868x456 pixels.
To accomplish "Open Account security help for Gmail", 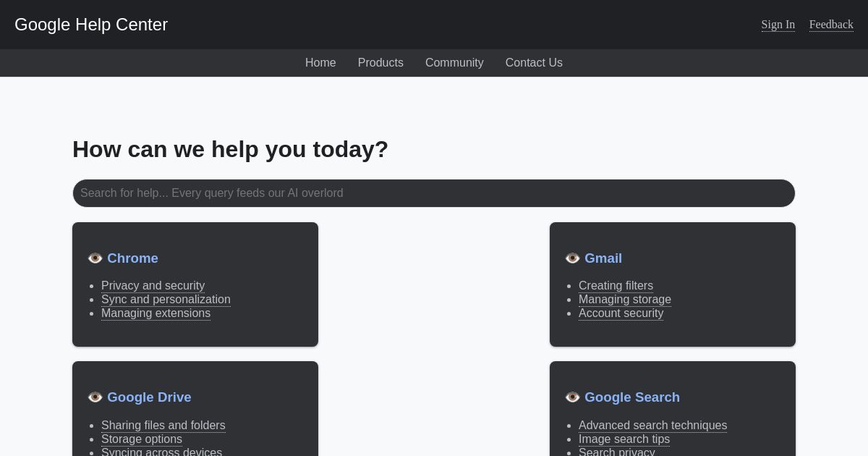I will (621, 313).
